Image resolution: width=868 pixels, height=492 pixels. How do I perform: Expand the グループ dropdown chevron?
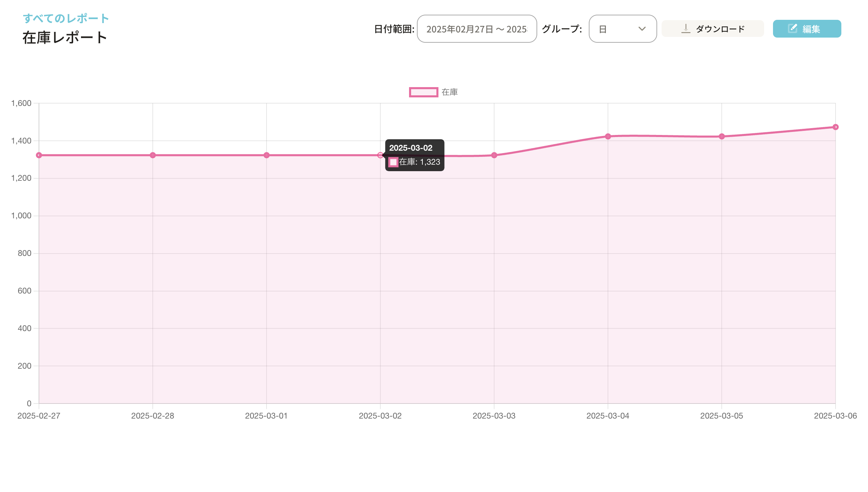click(642, 29)
